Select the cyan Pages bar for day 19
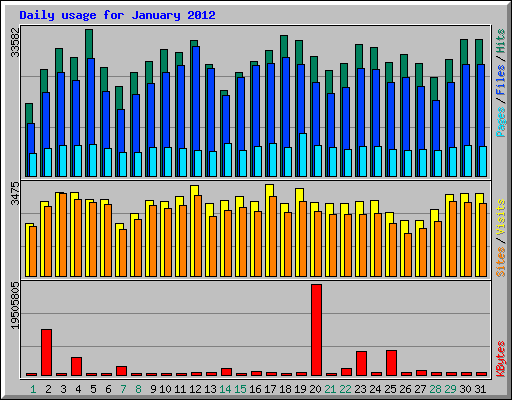 pos(303,155)
